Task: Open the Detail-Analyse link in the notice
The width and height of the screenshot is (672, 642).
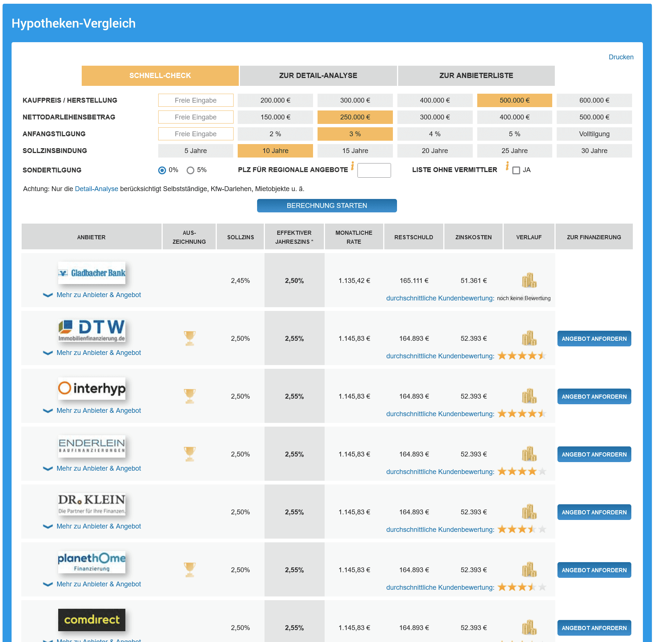Action: pos(97,189)
